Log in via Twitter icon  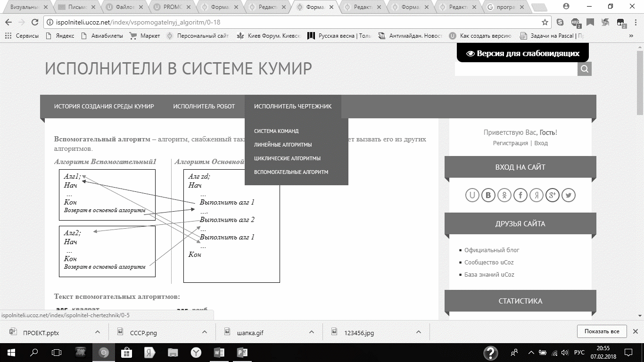(568, 195)
